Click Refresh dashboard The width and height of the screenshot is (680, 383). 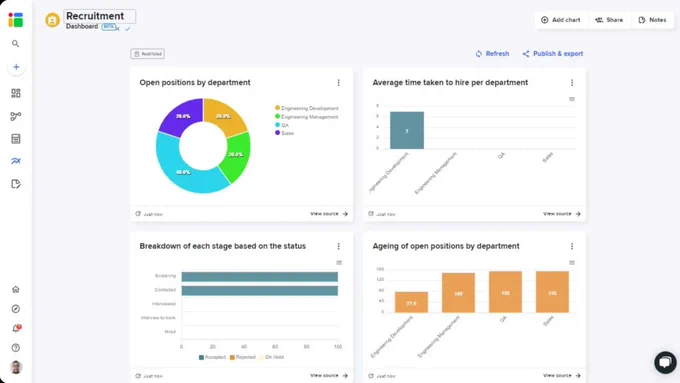pos(492,54)
